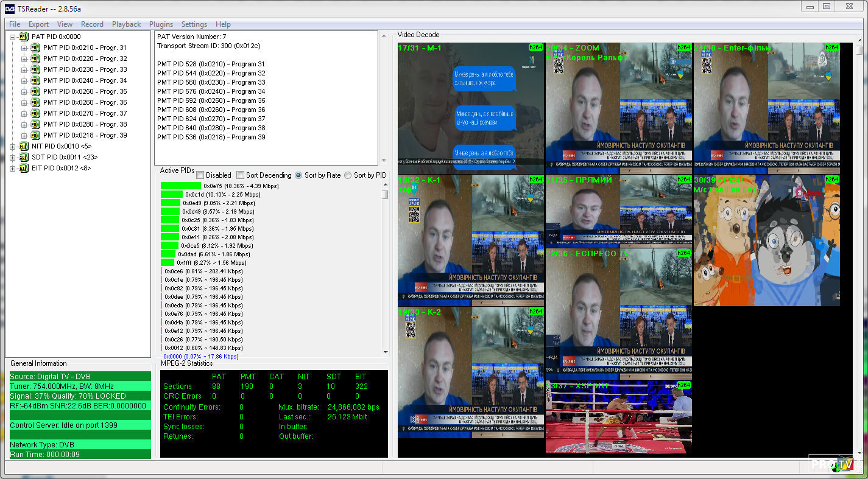Click the EIT icon in tree
This screenshot has width=868, height=479.
pyautogui.click(x=24, y=168)
